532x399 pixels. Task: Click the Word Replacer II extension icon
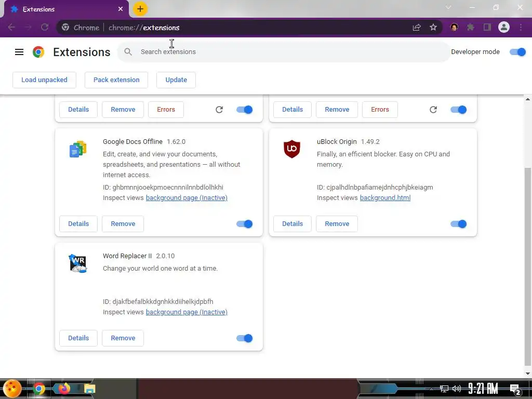78,263
